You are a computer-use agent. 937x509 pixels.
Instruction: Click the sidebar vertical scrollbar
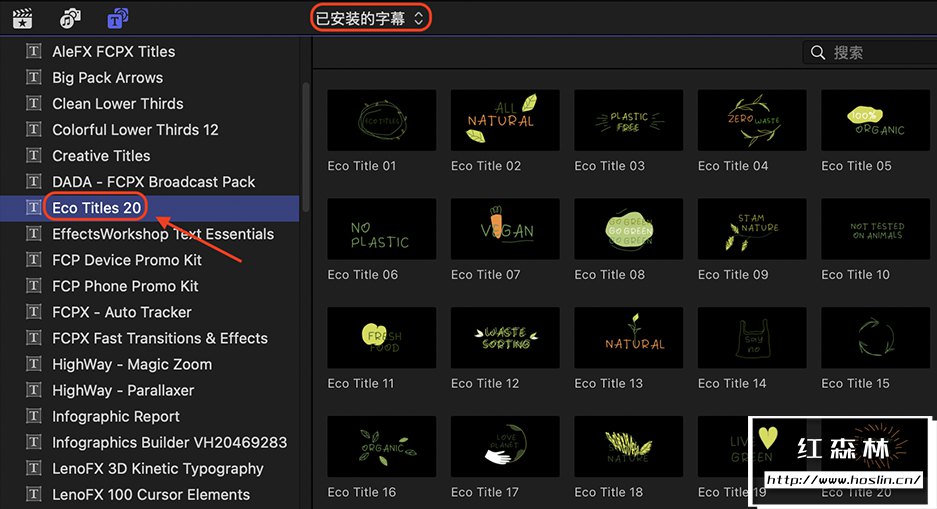pyautogui.click(x=306, y=147)
